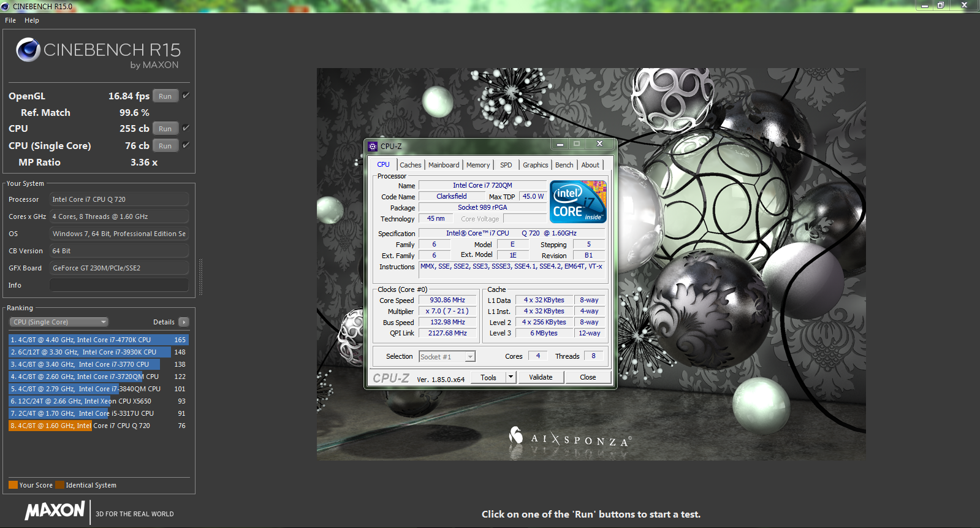Select ranking row 7 Intel Core i5-3317U
This screenshot has height=528, width=980.
[98, 413]
